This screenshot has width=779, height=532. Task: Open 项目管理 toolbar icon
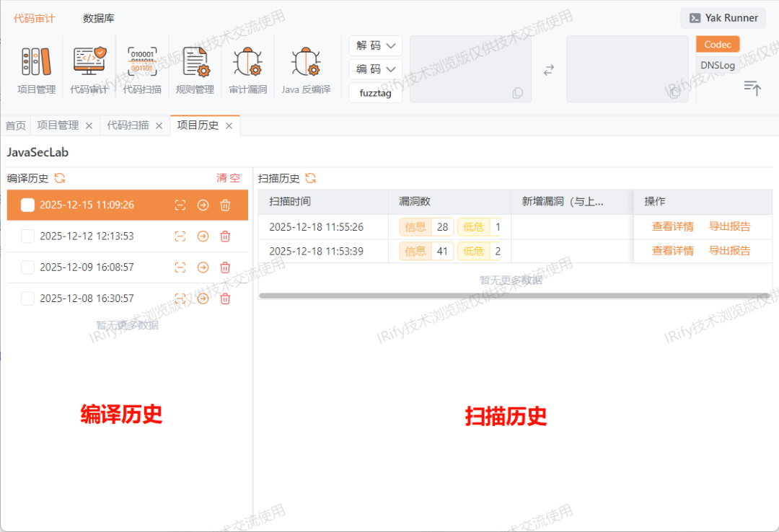(x=36, y=61)
